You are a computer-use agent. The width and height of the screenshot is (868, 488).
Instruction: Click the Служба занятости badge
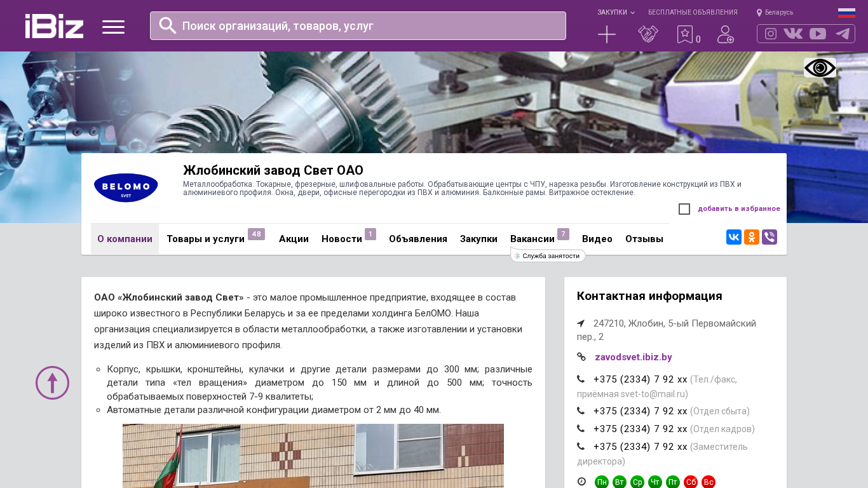coord(548,255)
